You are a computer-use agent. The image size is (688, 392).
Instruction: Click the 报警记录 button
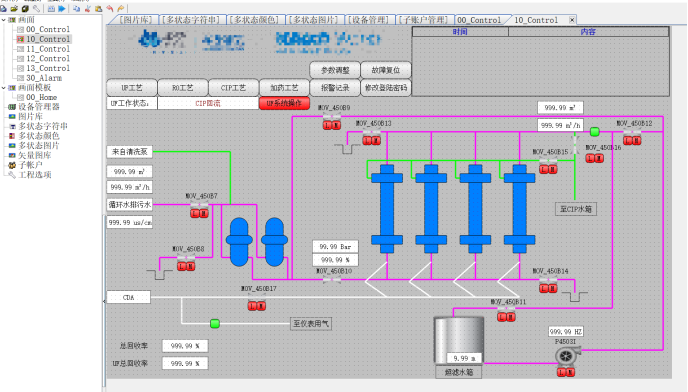point(335,88)
